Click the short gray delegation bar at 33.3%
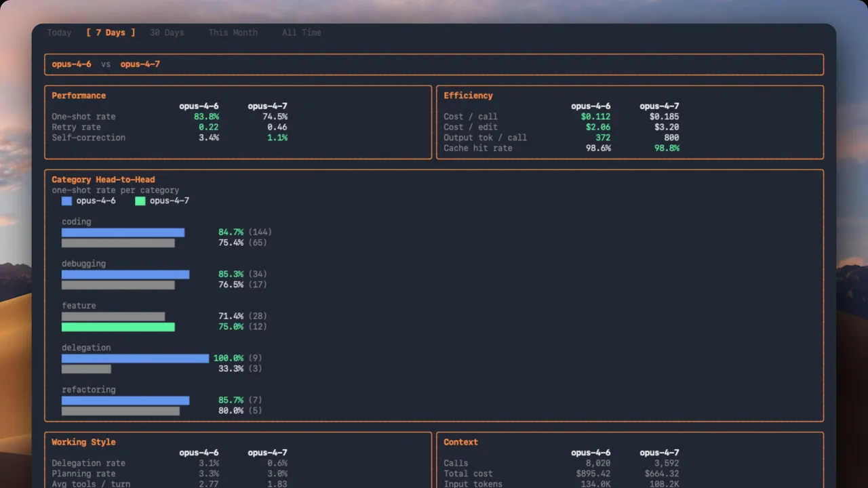This screenshot has height=488, width=868. 86,369
